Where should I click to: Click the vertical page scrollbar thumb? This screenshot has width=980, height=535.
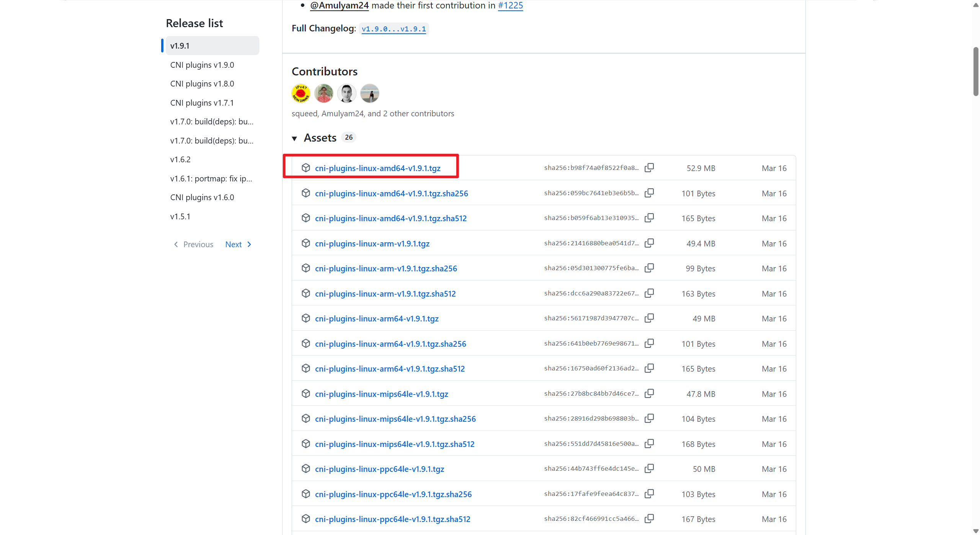pos(976,71)
